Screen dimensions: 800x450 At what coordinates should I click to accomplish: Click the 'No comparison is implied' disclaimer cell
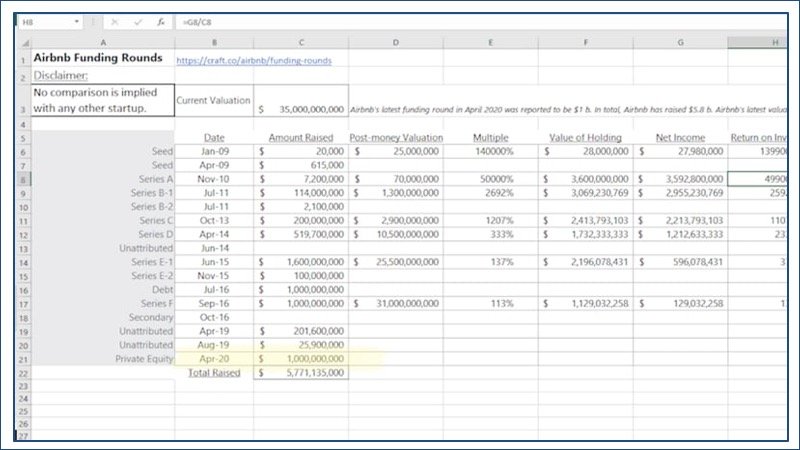[x=103, y=100]
